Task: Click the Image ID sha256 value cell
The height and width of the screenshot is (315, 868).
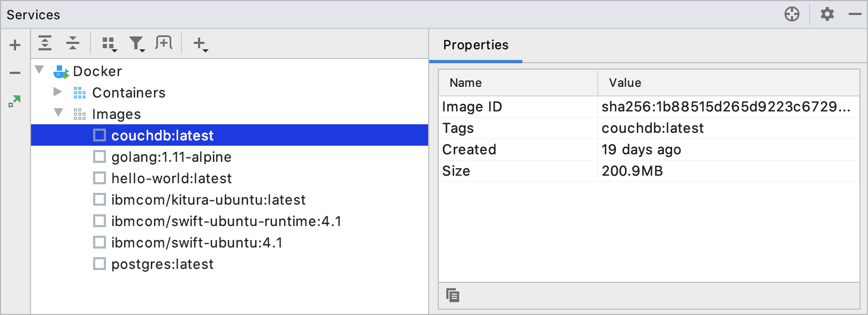Action: coord(725,107)
